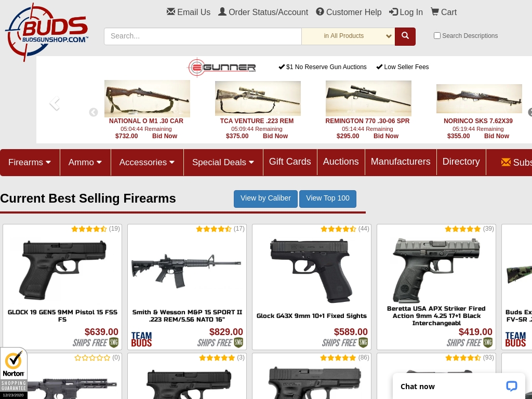Open the Gift Cards menu item
This screenshot has height=399, width=532.
(x=290, y=162)
